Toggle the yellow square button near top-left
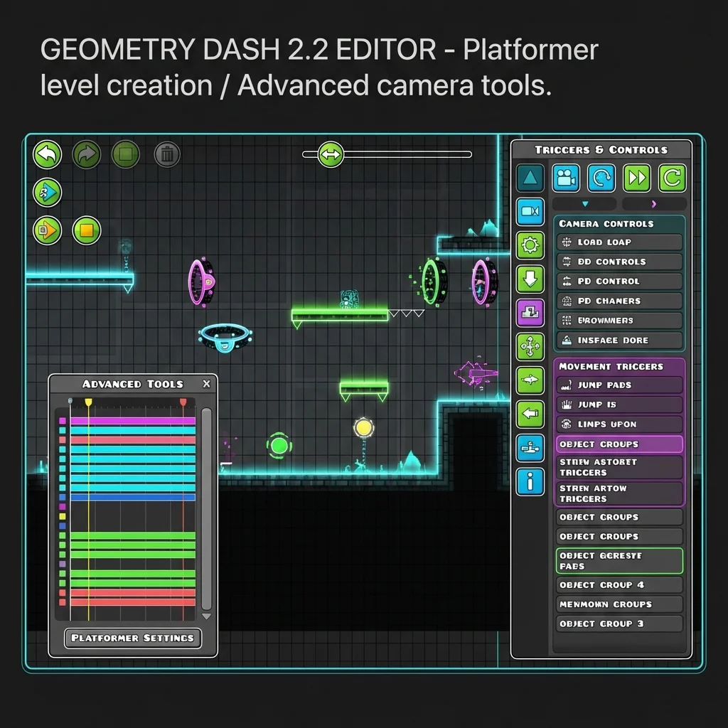Screen dimensions: 728x728 click(x=87, y=232)
